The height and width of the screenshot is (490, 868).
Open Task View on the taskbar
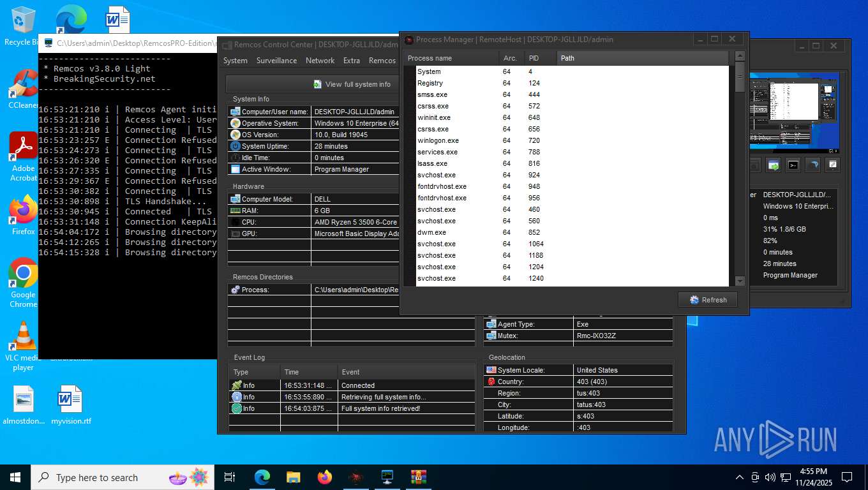[x=230, y=477]
